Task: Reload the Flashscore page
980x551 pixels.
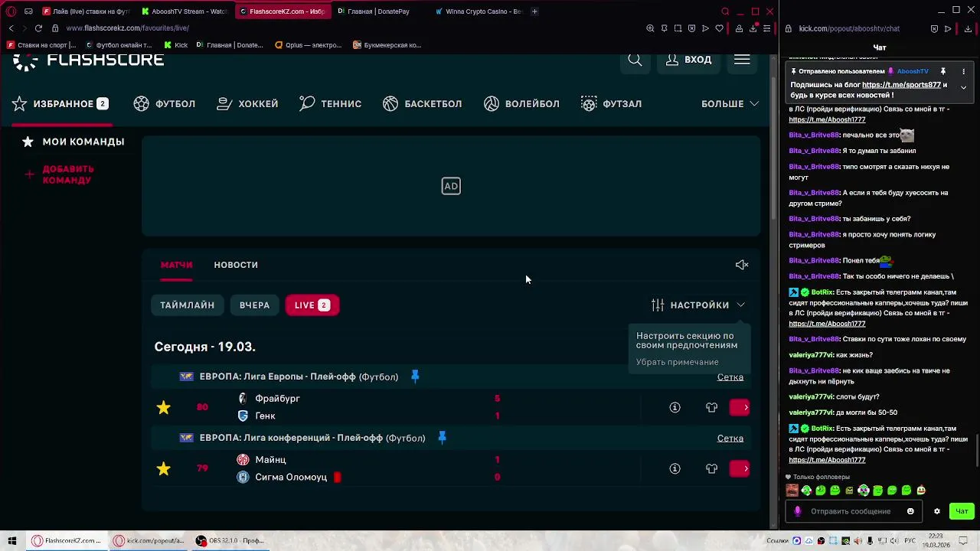Action: [38, 28]
